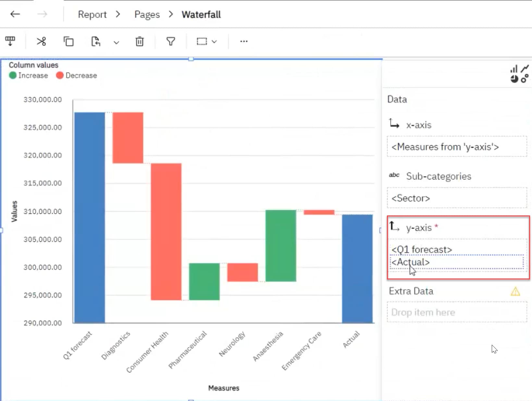Image resolution: width=532 pixels, height=401 pixels.
Task: Click the Copy icon in toolbar
Action: 68,42
